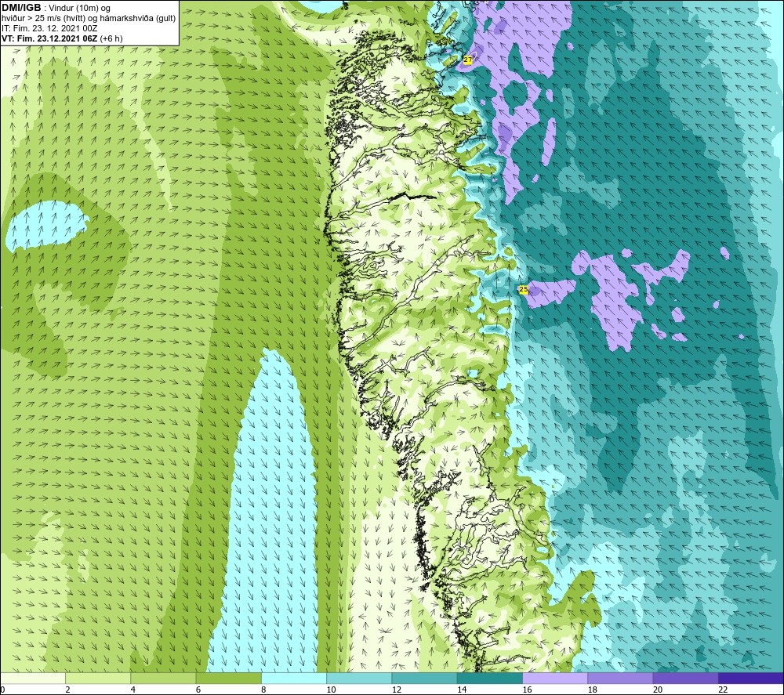Click the 14–16 m/s dark teal legend swatch
Viewport: 784px width, 695px height.
pos(489,678)
